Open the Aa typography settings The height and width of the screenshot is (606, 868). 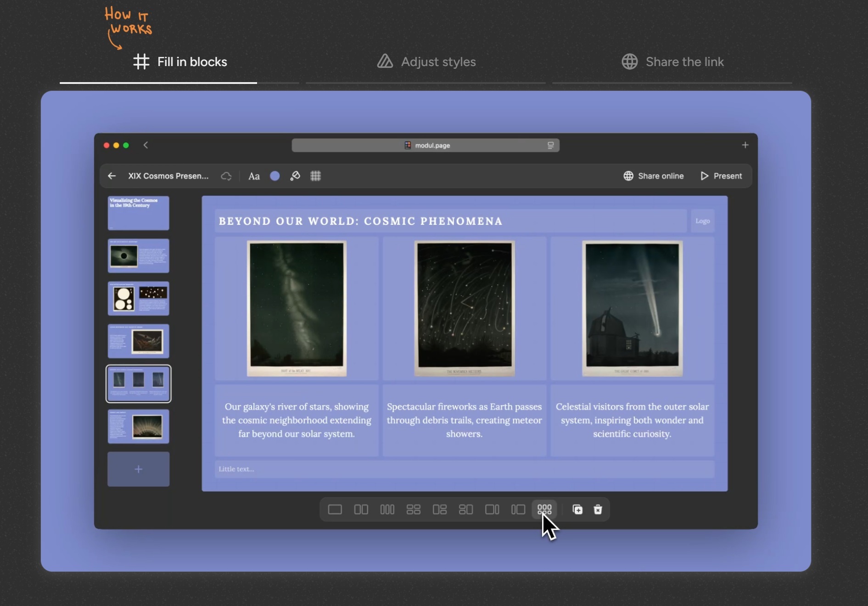click(x=254, y=176)
